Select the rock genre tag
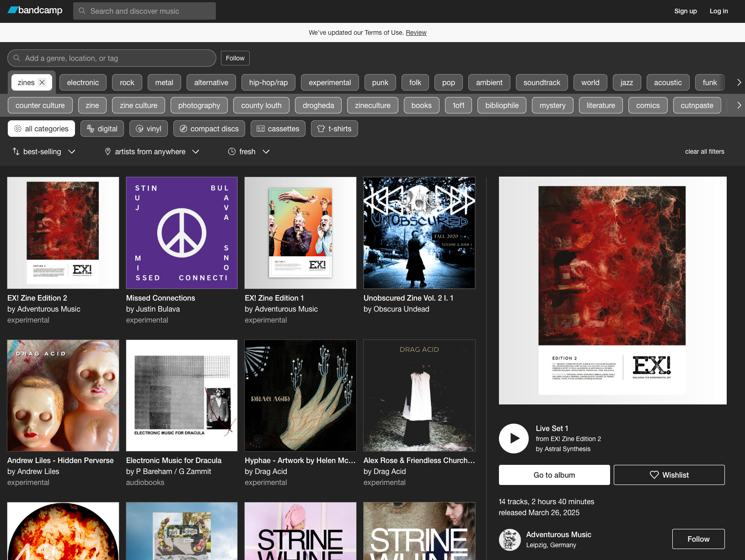745x560 pixels. [127, 82]
